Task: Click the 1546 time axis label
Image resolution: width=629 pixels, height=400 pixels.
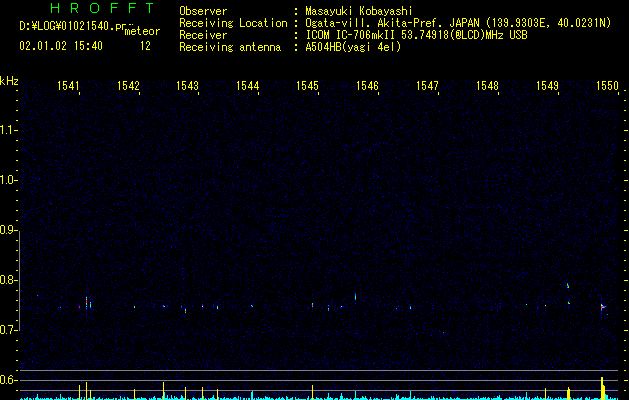Action: pyautogui.click(x=367, y=86)
